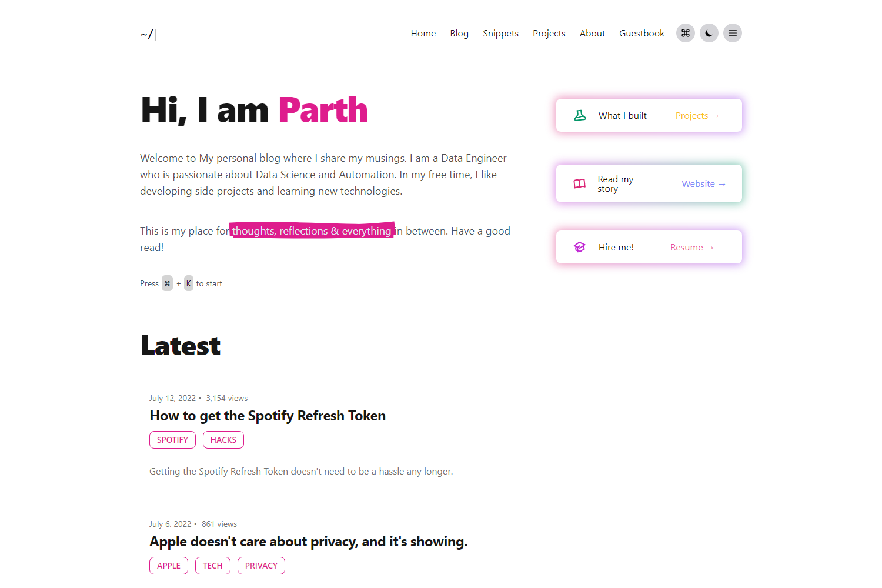Viewport: 882px width, 588px height.
Task: Click the flask icon beside 'What I built'
Action: click(x=580, y=115)
